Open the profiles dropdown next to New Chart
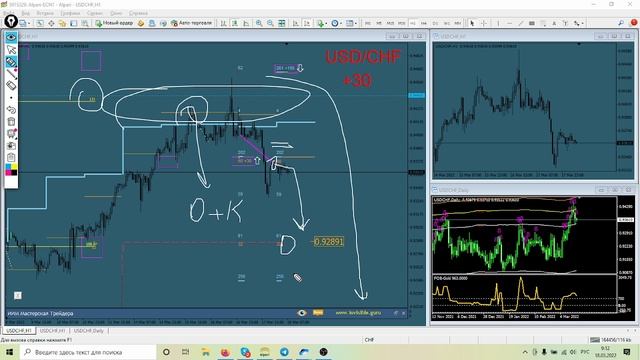 tap(24, 24)
